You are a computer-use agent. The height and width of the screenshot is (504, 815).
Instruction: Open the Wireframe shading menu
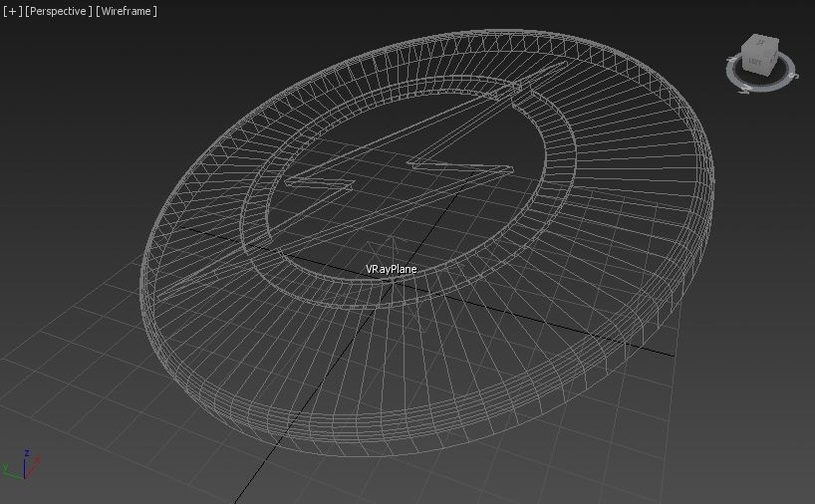coord(127,11)
